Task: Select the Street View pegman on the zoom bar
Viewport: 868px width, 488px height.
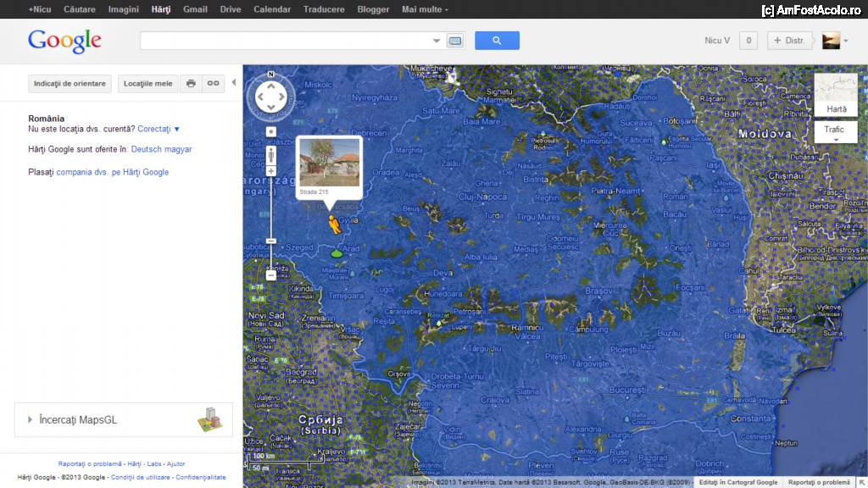Action: click(x=271, y=156)
